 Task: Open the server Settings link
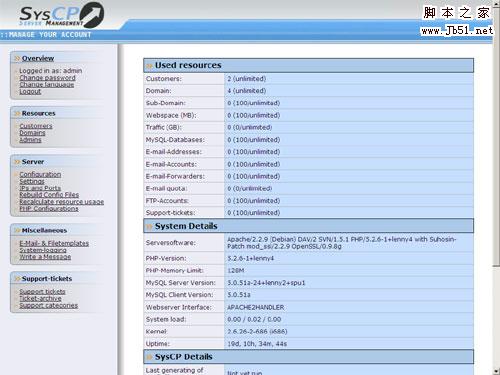[32, 181]
